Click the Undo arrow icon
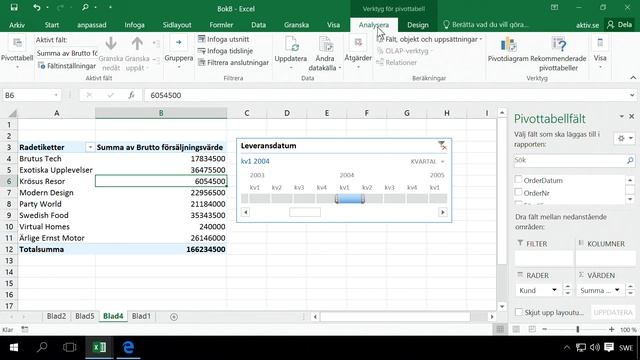 click(37, 8)
